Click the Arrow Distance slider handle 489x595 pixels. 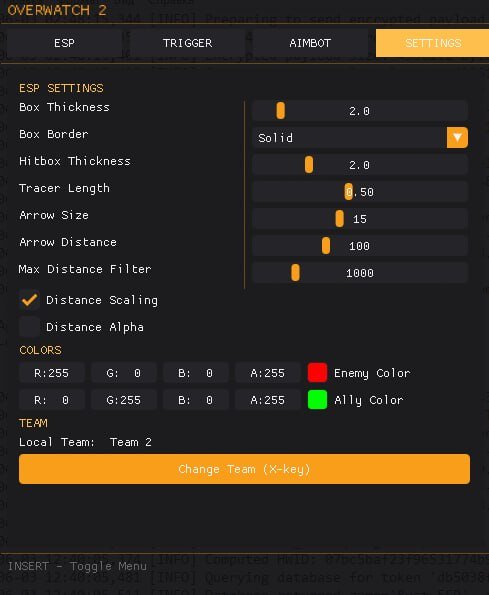pyautogui.click(x=326, y=246)
